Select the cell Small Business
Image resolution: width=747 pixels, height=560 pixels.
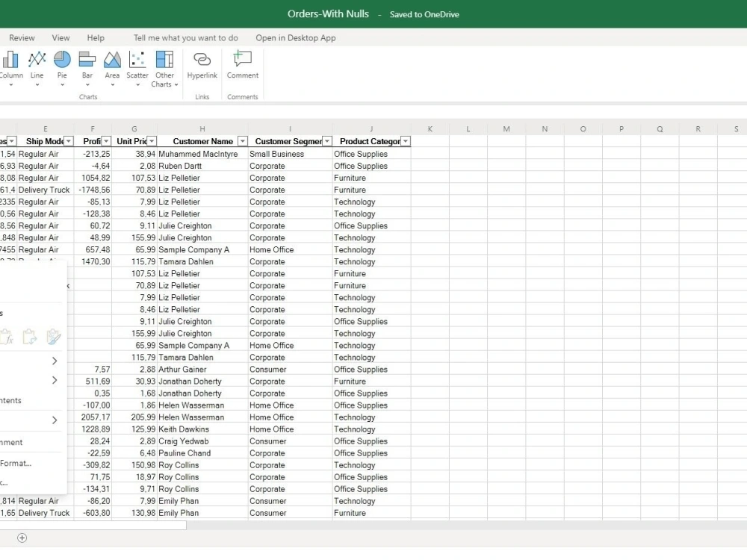point(290,154)
